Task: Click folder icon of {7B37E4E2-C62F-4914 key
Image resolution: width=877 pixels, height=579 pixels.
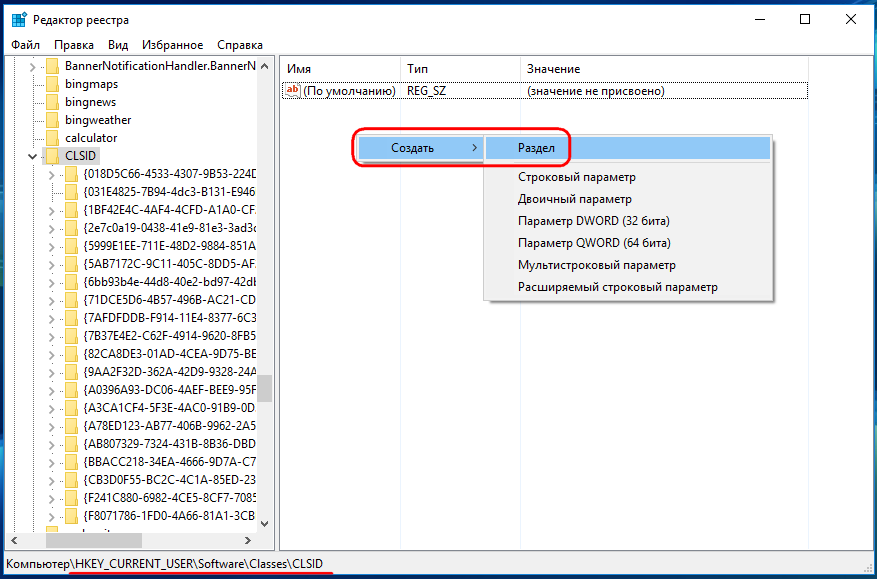Action: (x=71, y=336)
